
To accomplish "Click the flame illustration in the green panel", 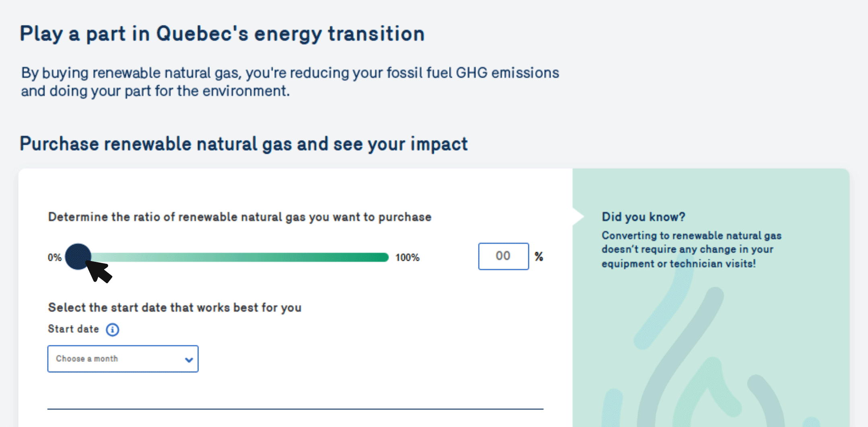I will coord(700,363).
